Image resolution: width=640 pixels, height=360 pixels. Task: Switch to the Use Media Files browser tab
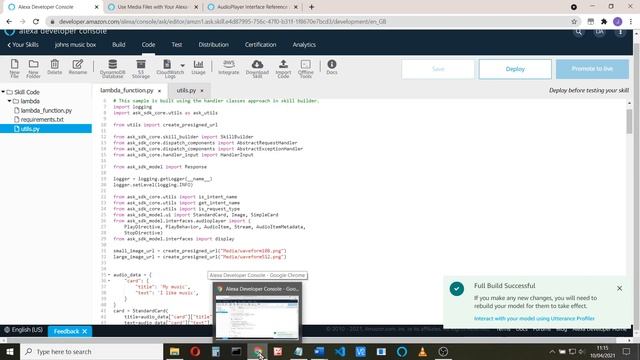pyautogui.click(x=152, y=7)
